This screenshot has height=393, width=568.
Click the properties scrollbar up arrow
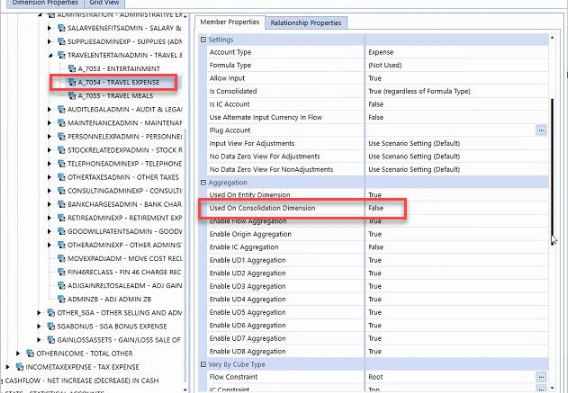click(x=552, y=38)
